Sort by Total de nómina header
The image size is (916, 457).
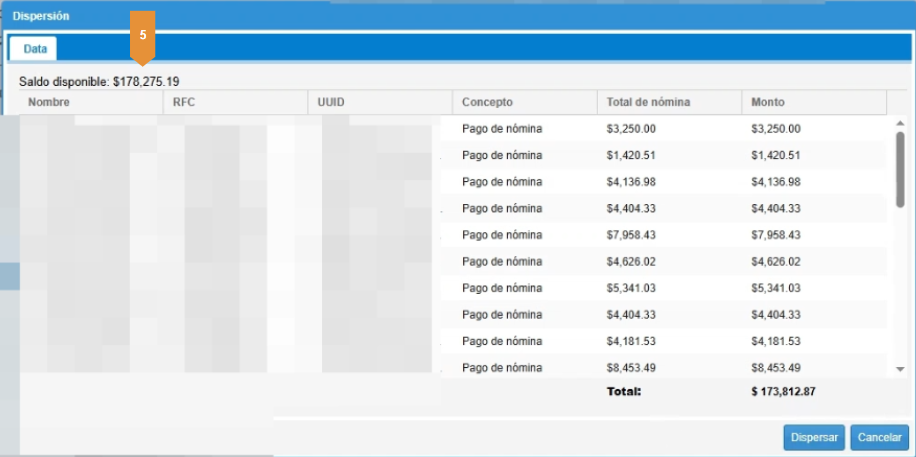point(648,102)
